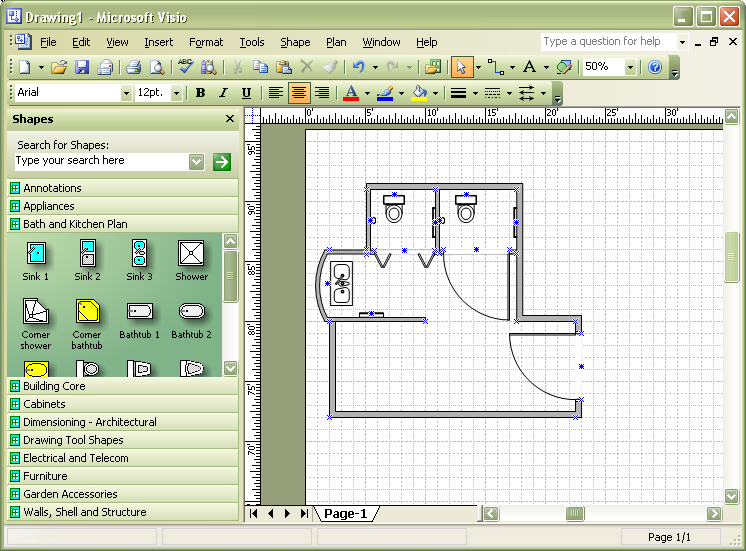
Task: Open a file with the Open folder icon
Action: (x=59, y=67)
